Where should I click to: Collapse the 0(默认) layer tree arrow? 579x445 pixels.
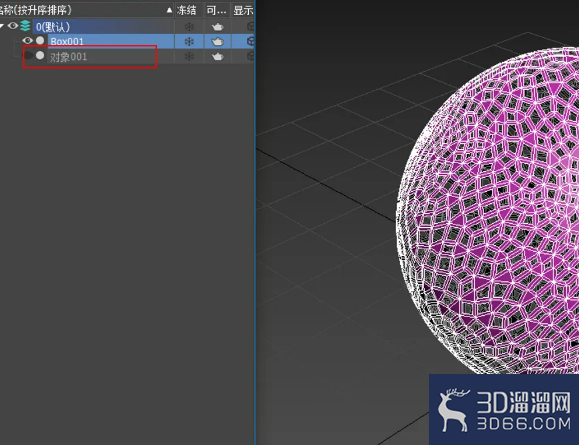pyautogui.click(x=1, y=26)
